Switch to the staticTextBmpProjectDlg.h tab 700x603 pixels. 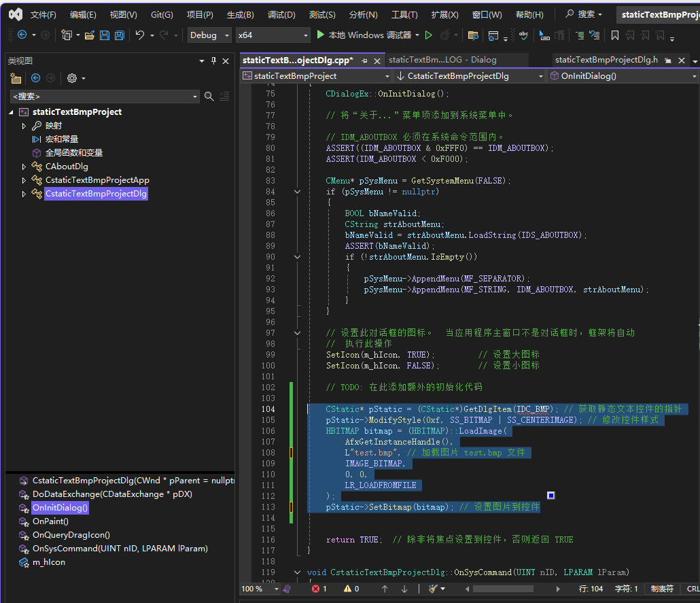click(x=606, y=60)
